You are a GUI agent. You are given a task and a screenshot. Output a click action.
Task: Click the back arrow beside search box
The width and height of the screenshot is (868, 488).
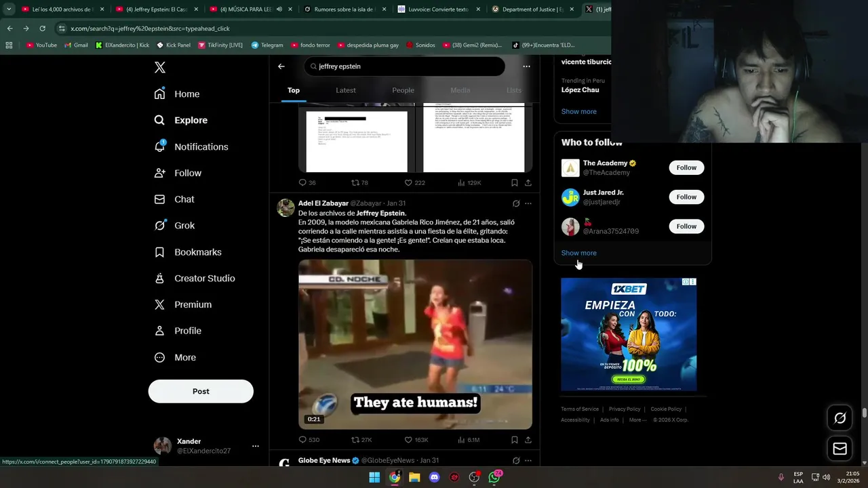click(281, 66)
